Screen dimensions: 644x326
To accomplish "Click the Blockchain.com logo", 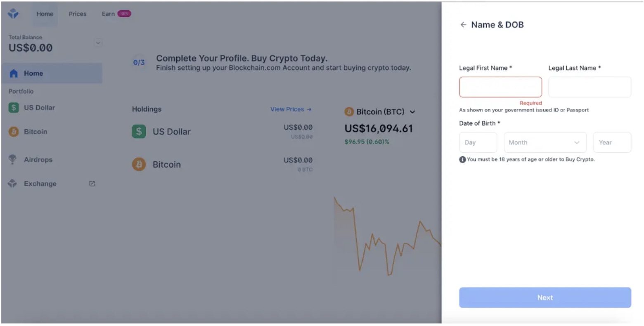I will (13, 13).
